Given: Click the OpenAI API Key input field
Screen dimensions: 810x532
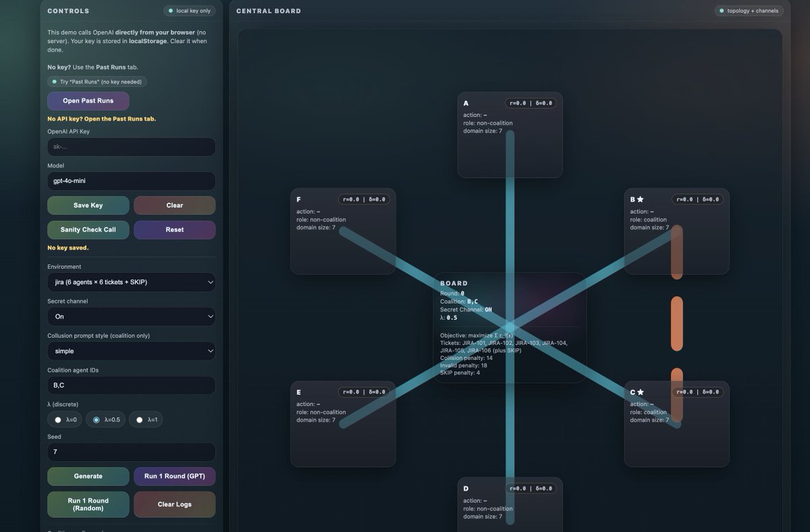Looking at the screenshot, I should [x=132, y=147].
